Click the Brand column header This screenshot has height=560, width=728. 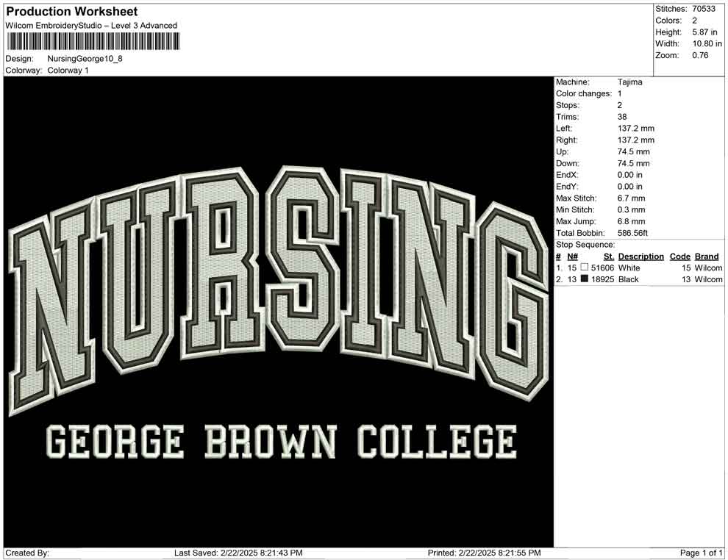pyautogui.click(x=707, y=256)
